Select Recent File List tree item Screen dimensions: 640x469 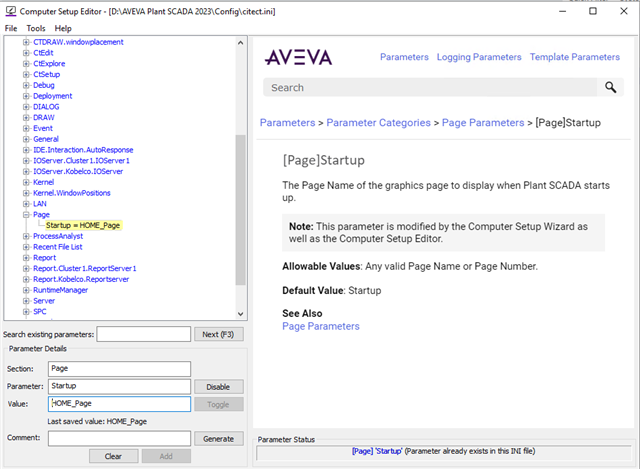point(58,247)
